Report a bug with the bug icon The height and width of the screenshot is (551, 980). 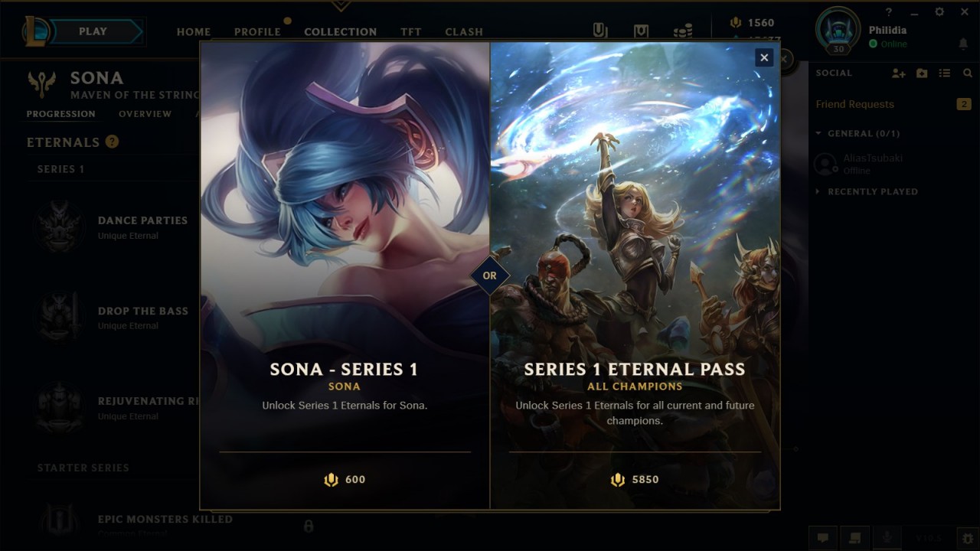pyautogui.click(x=967, y=538)
